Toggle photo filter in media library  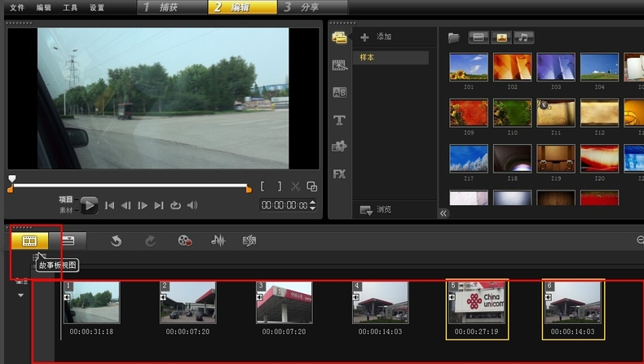501,37
